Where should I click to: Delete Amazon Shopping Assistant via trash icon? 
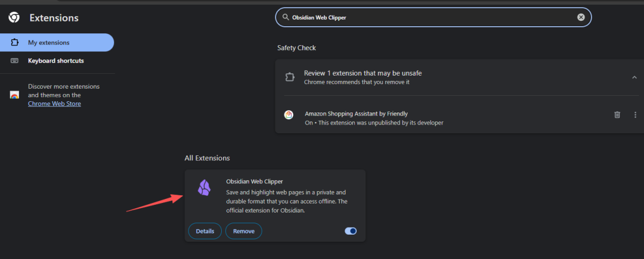pos(617,115)
